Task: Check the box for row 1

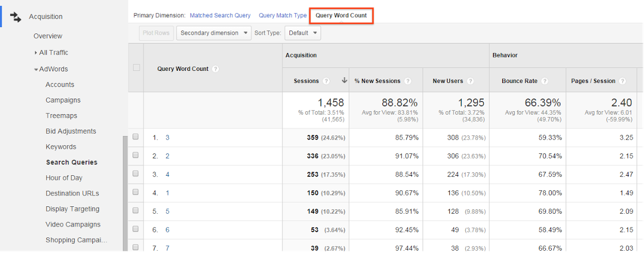Action: (x=136, y=137)
